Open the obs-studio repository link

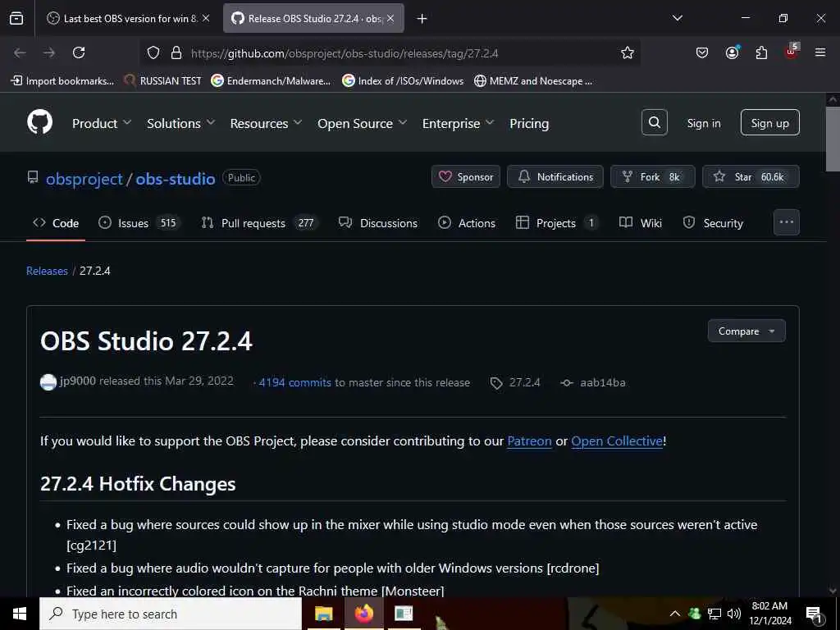(x=176, y=178)
